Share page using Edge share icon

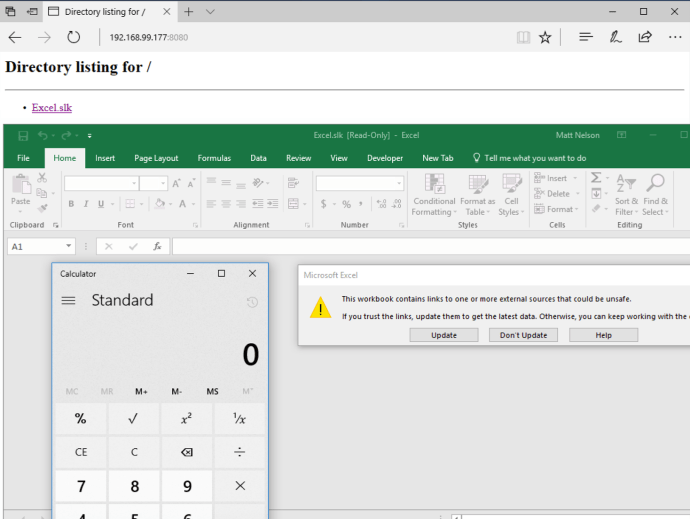pos(645,37)
